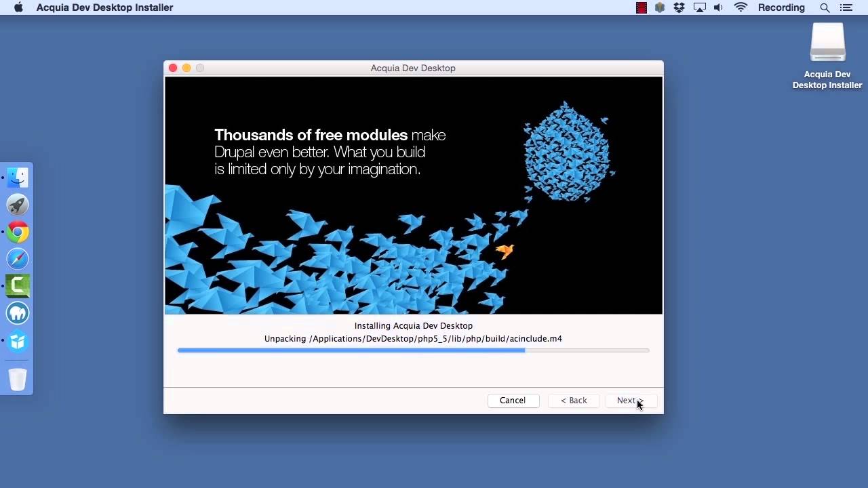Open the AirPlay display menu
Screen dimensions: 868x488
[699, 7]
